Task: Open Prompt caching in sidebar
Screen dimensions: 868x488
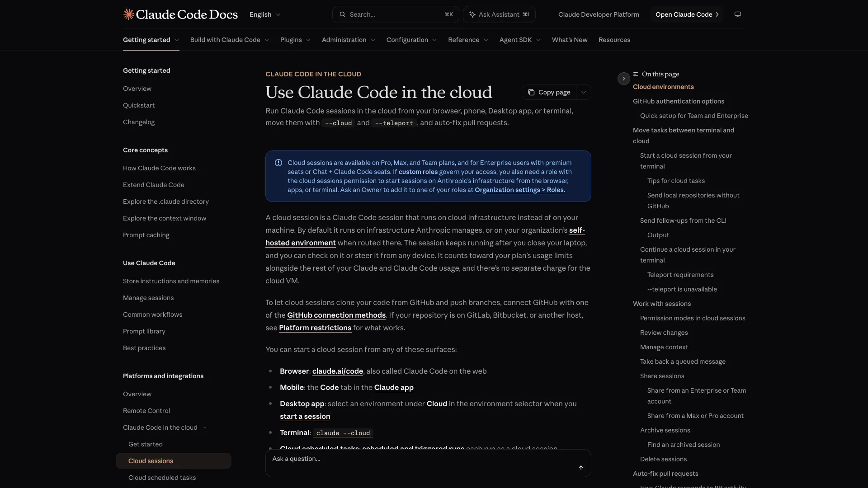Action: coord(146,235)
